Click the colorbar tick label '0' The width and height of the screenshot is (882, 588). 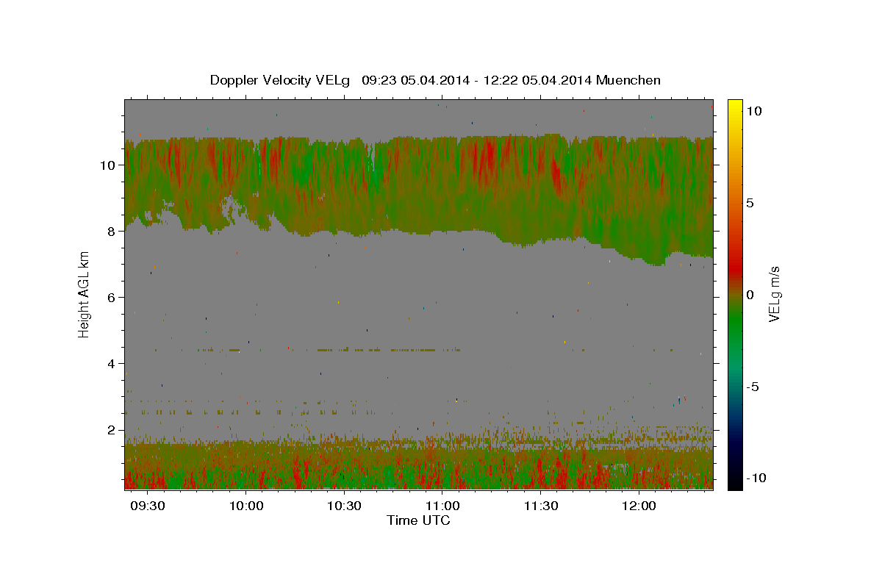751,295
